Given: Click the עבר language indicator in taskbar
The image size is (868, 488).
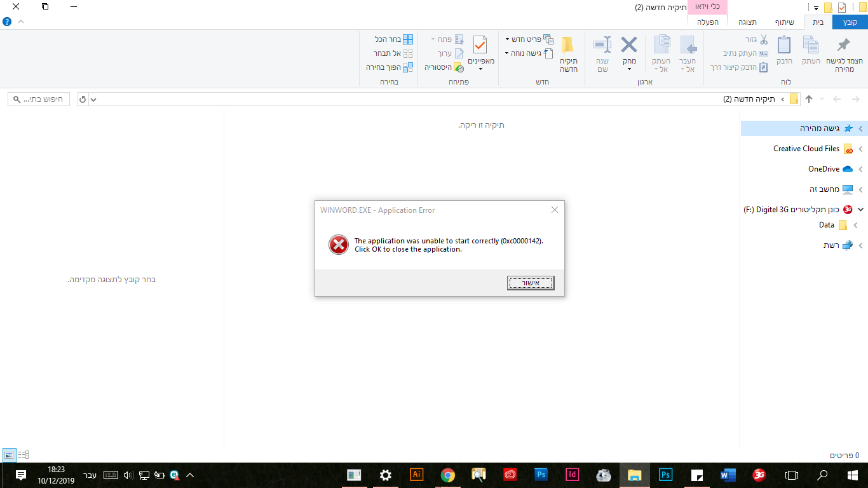Looking at the screenshot, I should coord(90,475).
